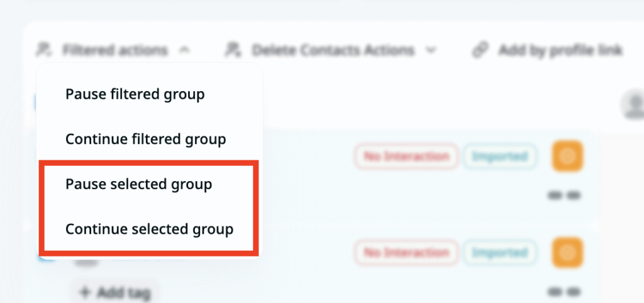Click the chain link icon beside Add by profile link
Screen dimensions: 644x303
pos(481,50)
